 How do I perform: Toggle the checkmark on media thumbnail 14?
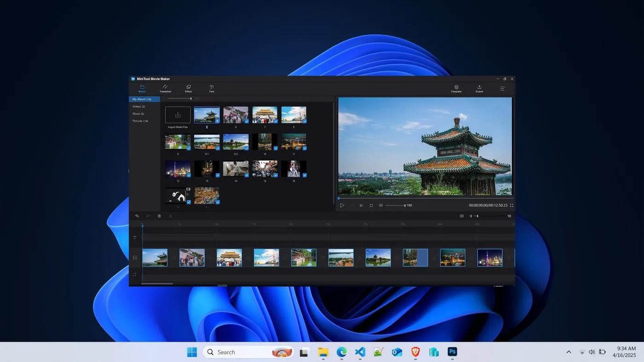pos(247,175)
